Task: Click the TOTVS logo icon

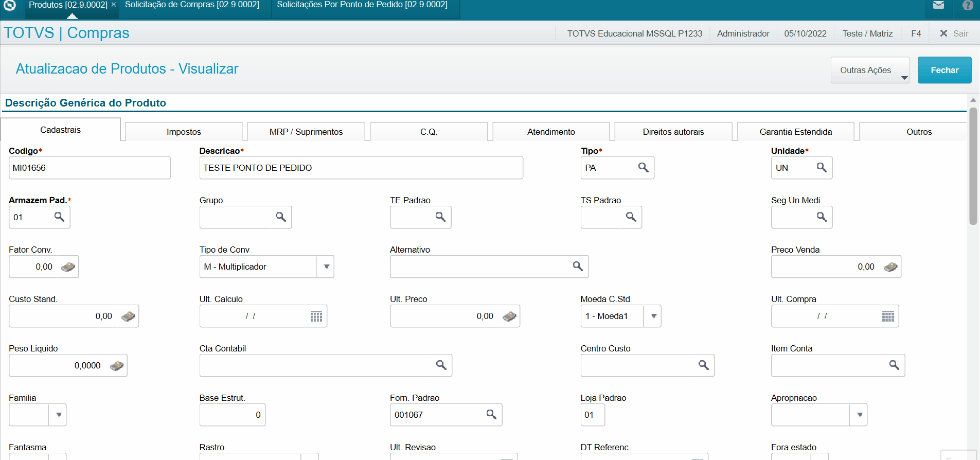Action: pyautogui.click(x=10, y=5)
